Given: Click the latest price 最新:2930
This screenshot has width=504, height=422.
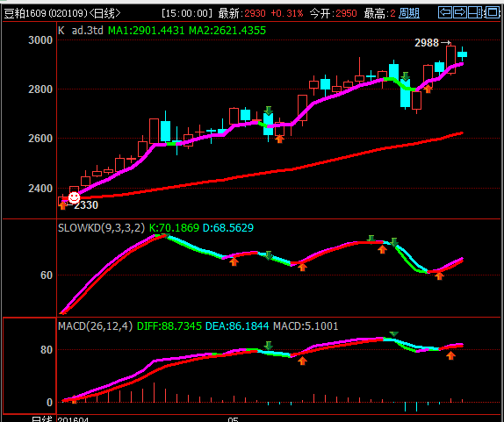Looking at the screenshot, I should coord(242,13).
